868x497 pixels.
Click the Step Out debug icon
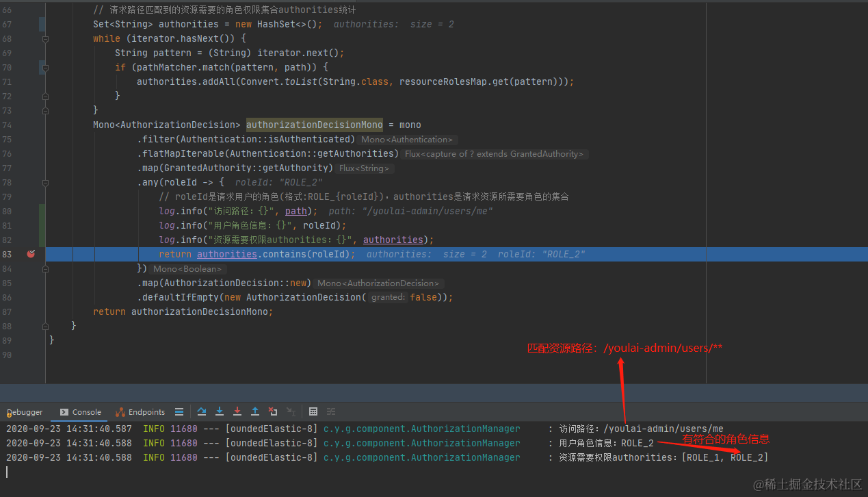click(x=255, y=411)
